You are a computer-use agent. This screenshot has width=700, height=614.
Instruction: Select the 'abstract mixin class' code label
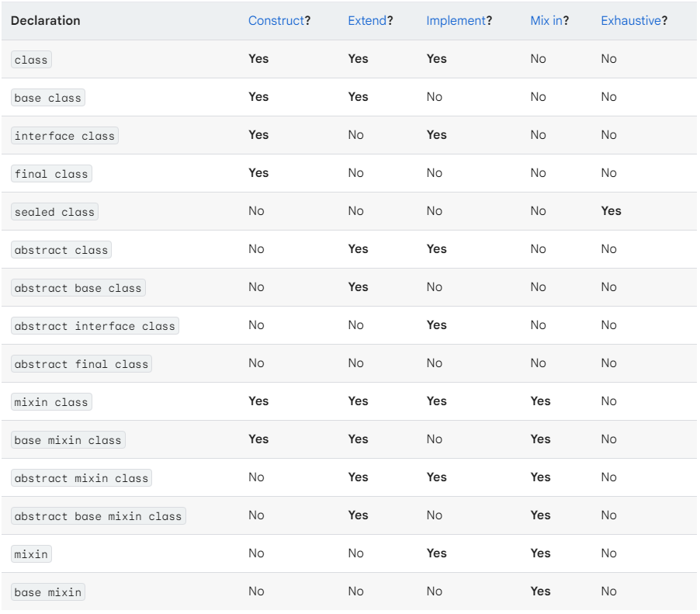tap(81, 478)
